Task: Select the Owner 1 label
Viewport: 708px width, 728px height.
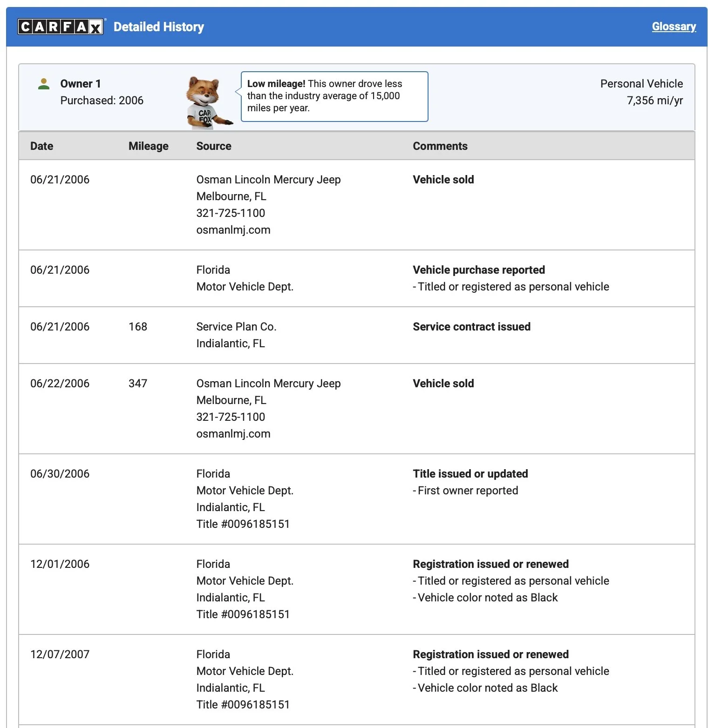Action: [81, 84]
